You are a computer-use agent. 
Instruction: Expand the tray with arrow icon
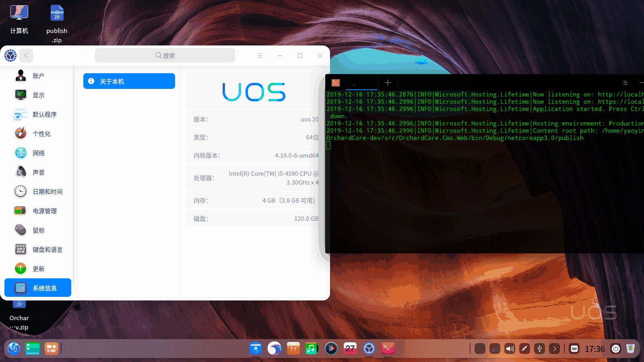(555, 349)
